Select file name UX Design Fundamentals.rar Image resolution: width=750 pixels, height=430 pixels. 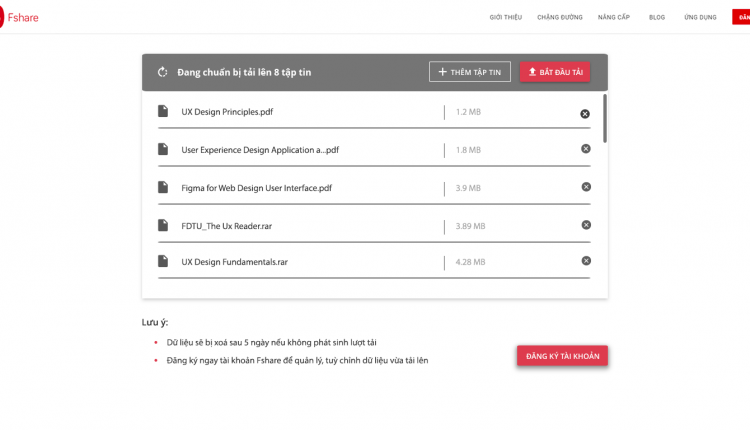pyautogui.click(x=234, y=262)
